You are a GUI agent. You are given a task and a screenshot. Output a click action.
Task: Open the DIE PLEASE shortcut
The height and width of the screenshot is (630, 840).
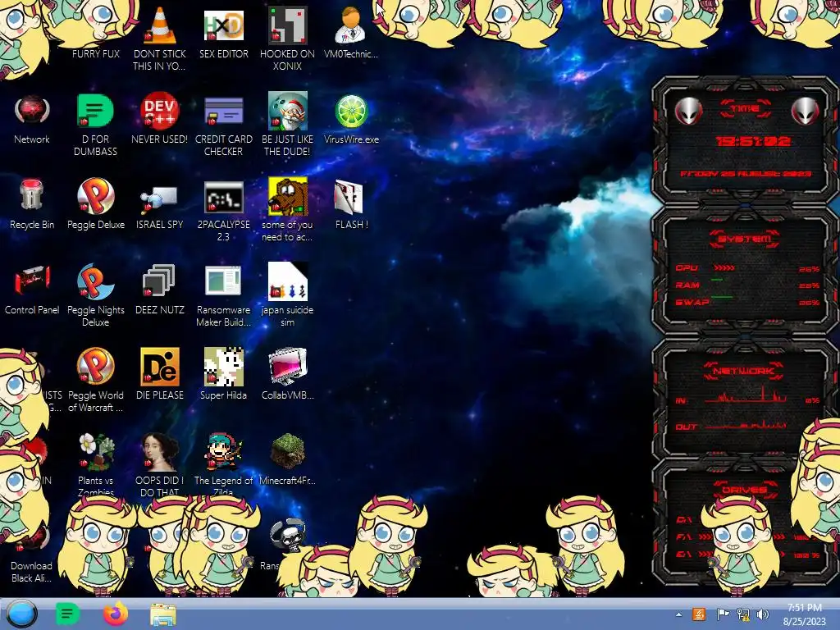point(160,374)
